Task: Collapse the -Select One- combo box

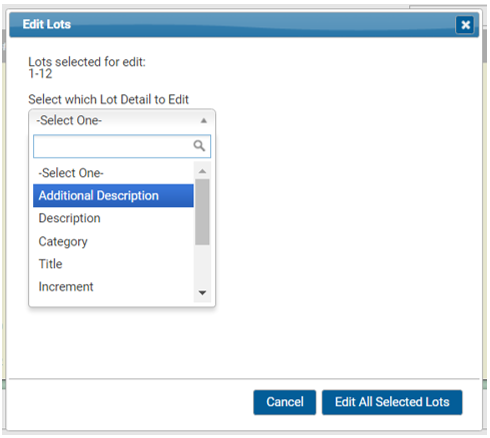Action: (x=122, y=120)
